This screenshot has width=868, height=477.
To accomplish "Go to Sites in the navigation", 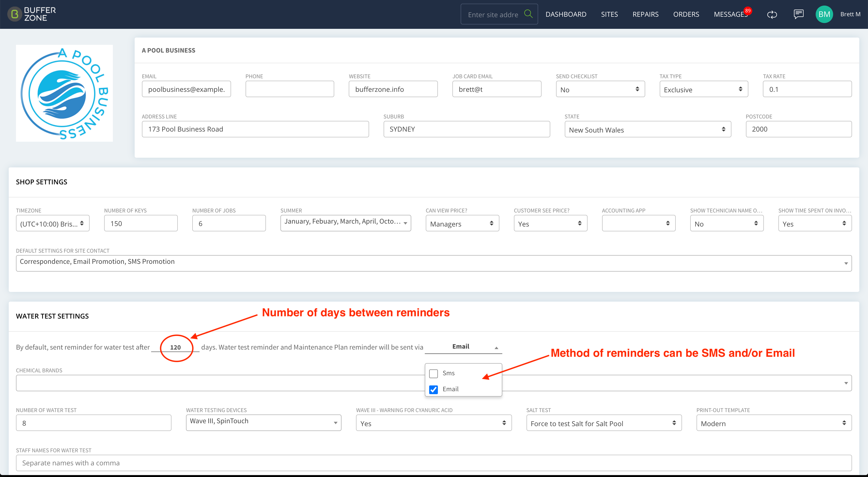I will click(x=609, y=14).
